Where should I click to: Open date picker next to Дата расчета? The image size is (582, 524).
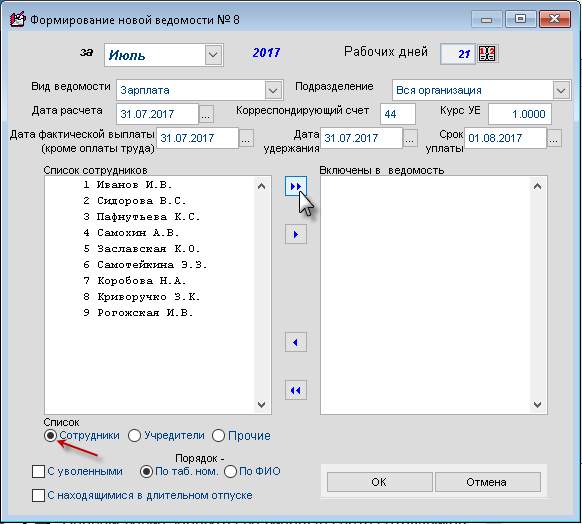click(206, 114)
